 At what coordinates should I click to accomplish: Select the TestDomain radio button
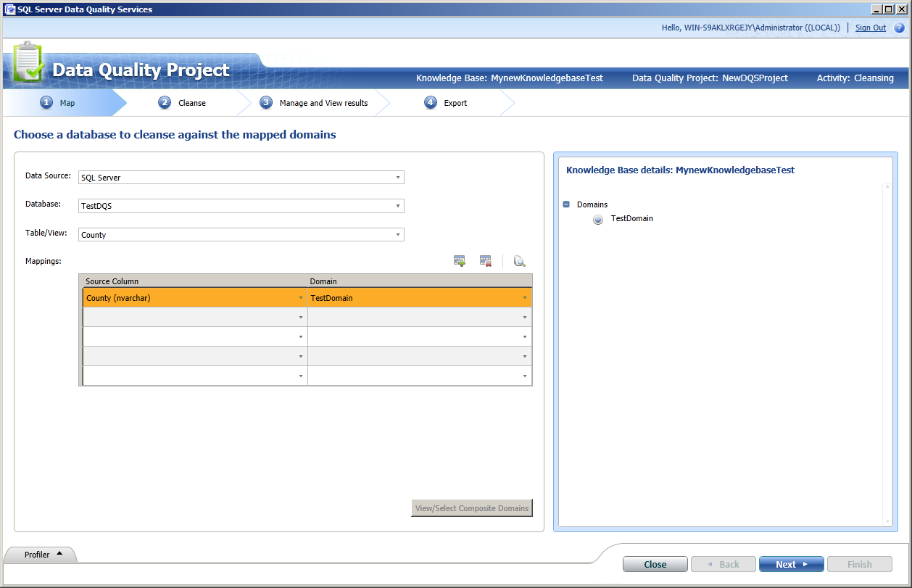pos(597,219)
